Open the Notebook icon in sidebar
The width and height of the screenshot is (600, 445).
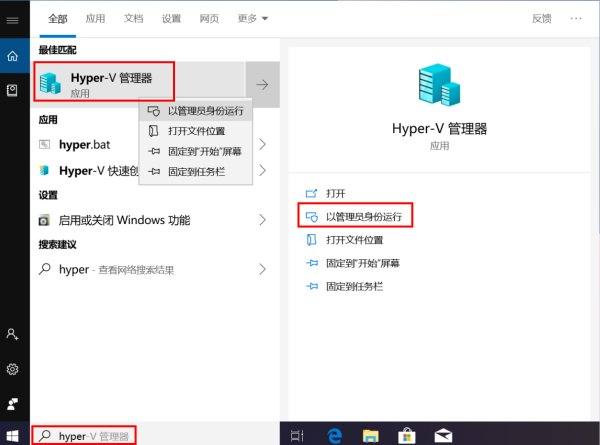(12, 90)
